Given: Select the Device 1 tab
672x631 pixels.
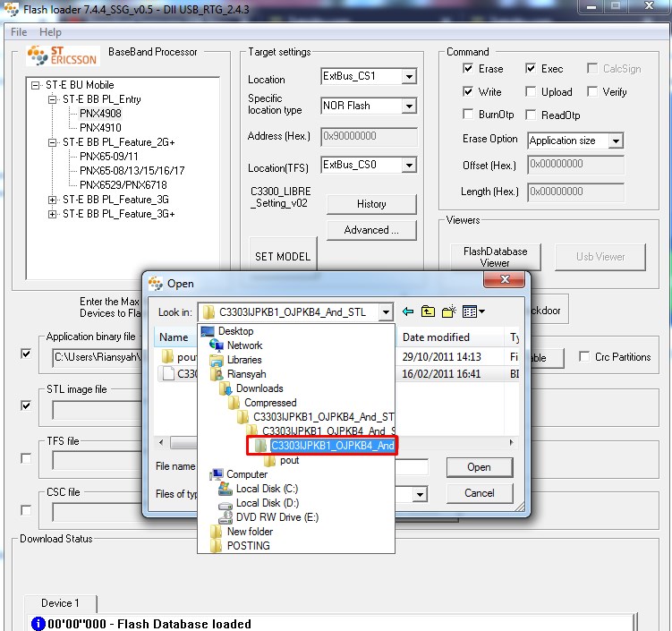Looking at the screenshot, I should coord(60,603).
